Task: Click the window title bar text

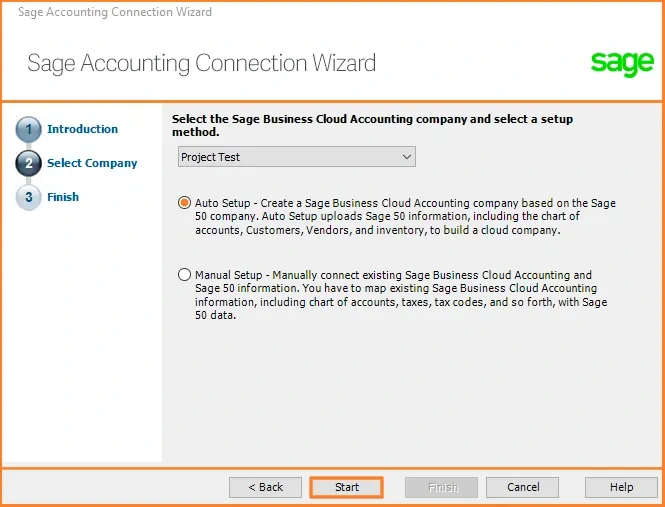Action: 115,12
